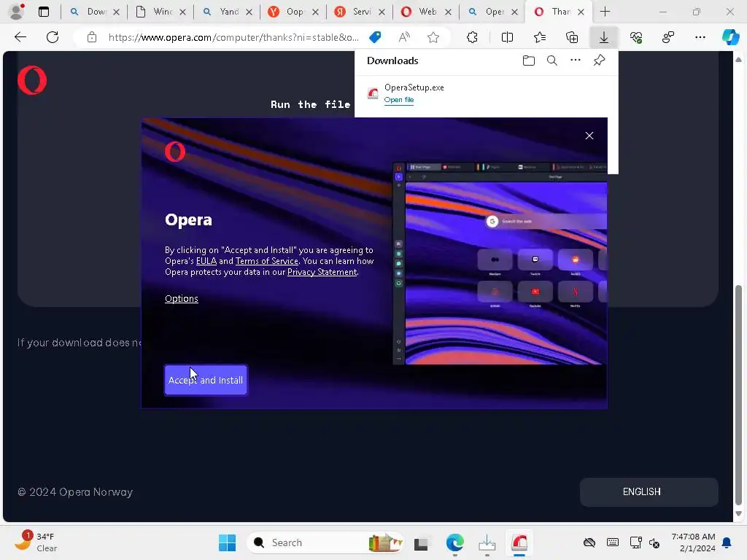This screenshot has width=747, height=560.
Task: Search downloads with the magnifier icon
Action: tap(551, 61)
